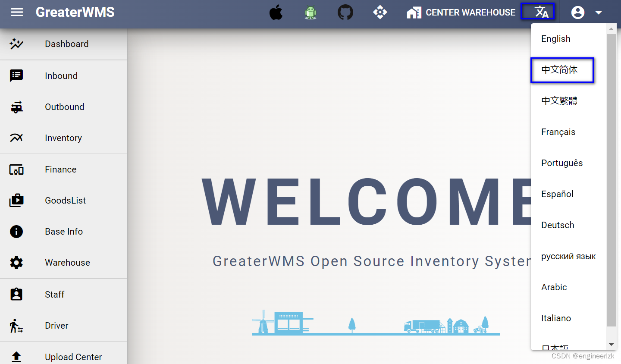Open Staff in the sidebar

[63, 294]
